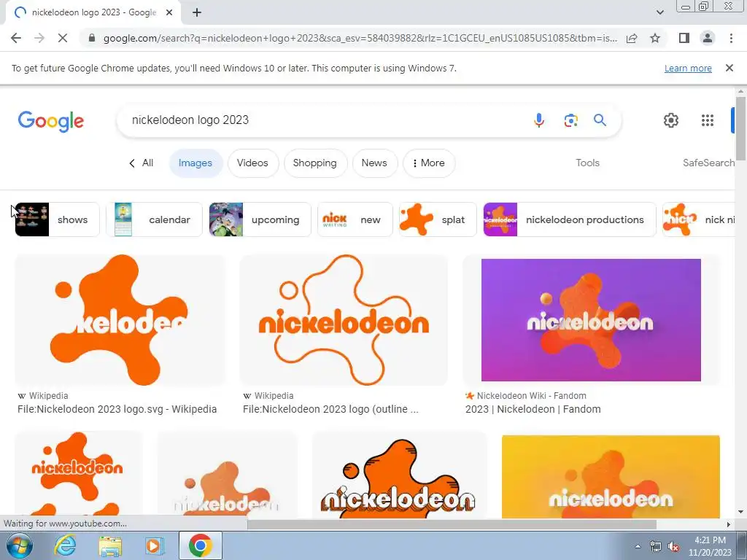Submit search with the magnifier icon
This screenshot has height=560, width=747.
[600, 120]
